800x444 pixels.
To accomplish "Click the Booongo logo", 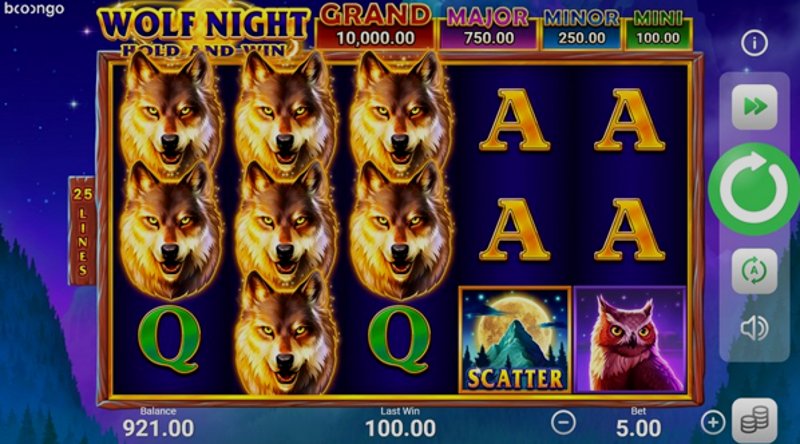I will [34, 9].
